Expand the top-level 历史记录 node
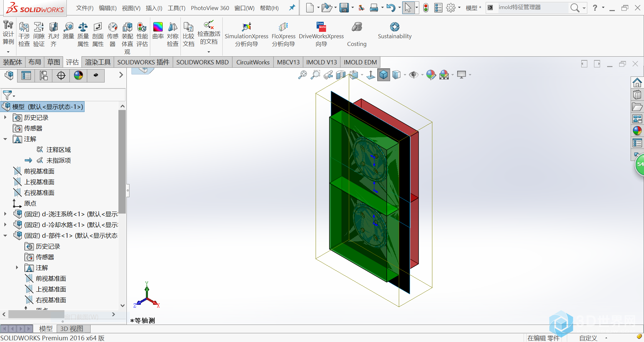The width and height of the screenshot is (644, 342). point(5,117)
